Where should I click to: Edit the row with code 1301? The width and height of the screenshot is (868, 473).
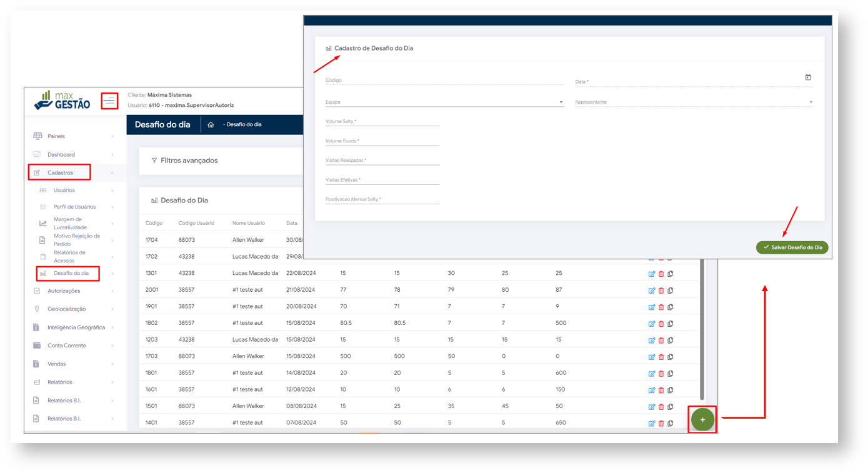pyautogui.click(x=652, y=274)
